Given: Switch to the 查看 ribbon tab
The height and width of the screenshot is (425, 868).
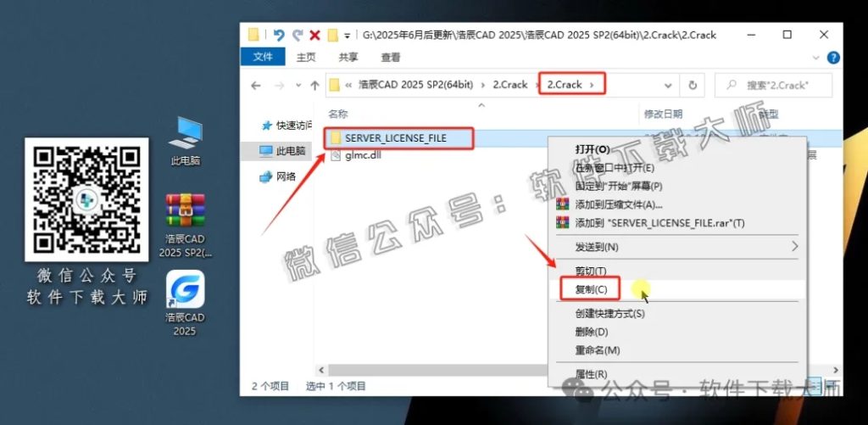Looking at the screenshot, I should pos(390,57).
